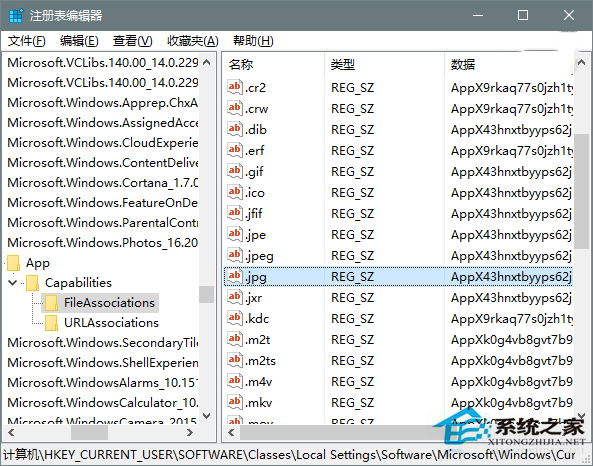Screen dimensions: 593x466
Task: Click the string value icon for .erf
Action: point(234,150)
